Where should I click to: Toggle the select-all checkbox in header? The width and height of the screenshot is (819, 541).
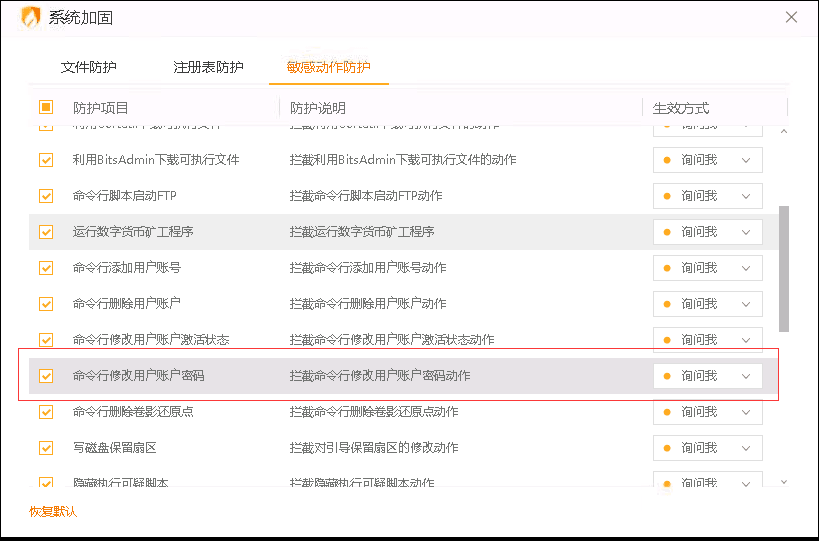(46, 107)
